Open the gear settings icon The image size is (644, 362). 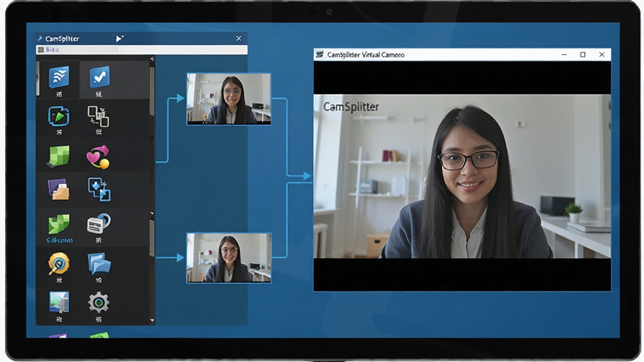click(x=99, y=302)
